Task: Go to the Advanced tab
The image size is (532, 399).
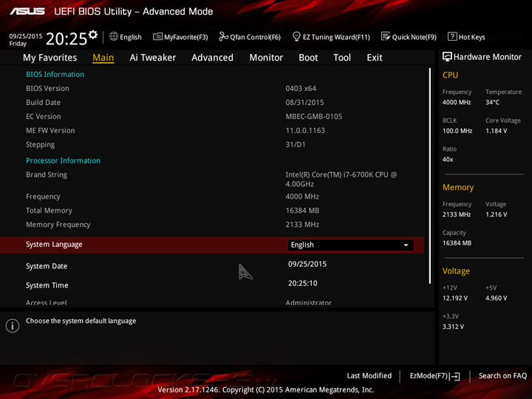Action: (x=212, y=58)
